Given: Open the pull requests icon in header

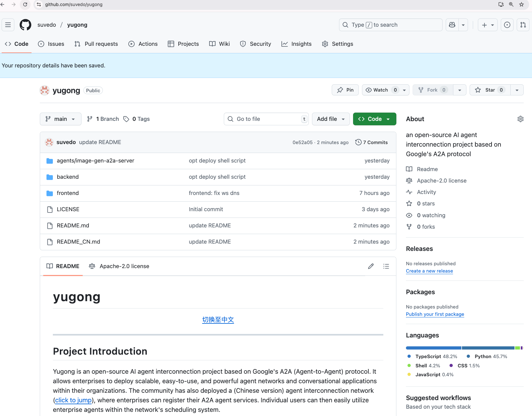Looking at the screenshot, I should 523,25.
